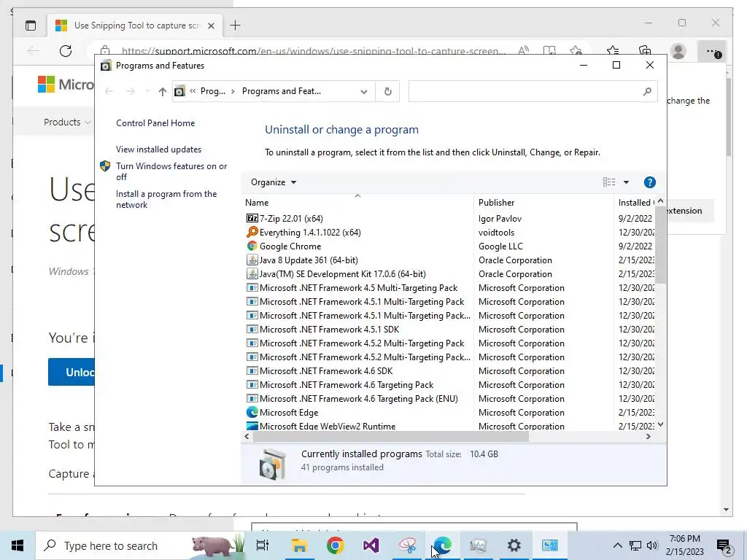Click the change view icon in toolbar
The height and width of the screenshot is (560, 747).
click(x=609, y=182)
